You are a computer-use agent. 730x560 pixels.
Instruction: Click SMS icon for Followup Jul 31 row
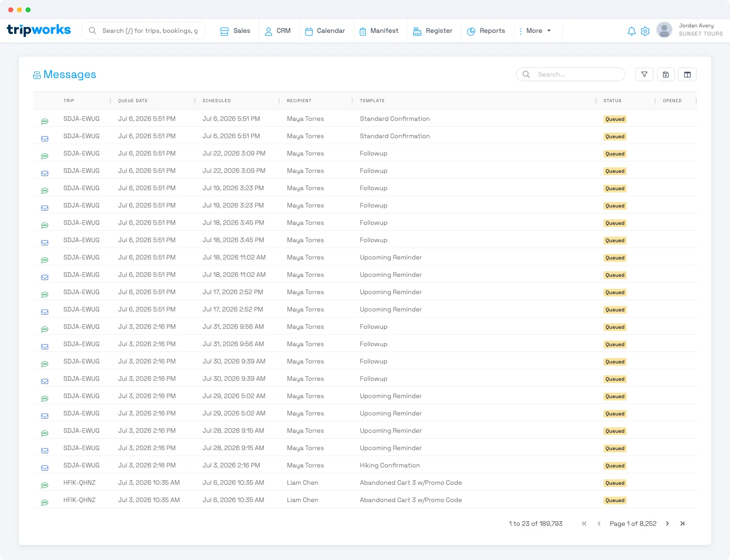pyautogui.click(x=45, y=329)
